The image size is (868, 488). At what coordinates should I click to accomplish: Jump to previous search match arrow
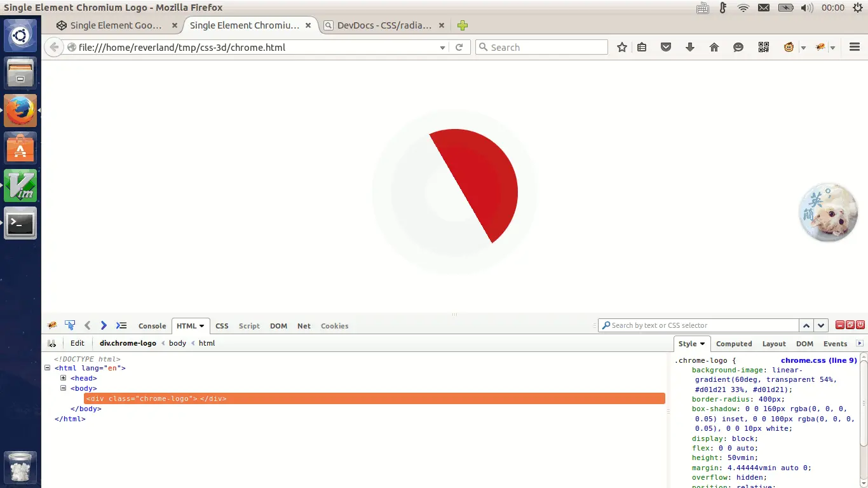tap(806, 325)
